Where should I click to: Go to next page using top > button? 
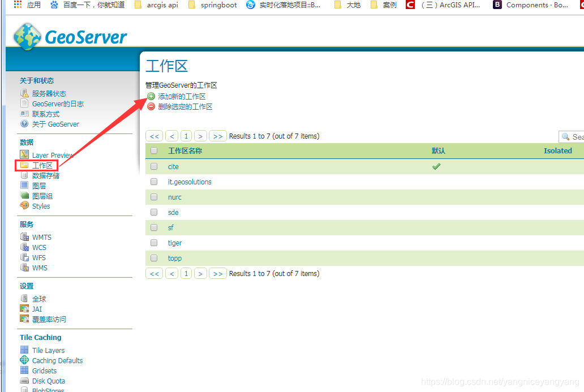[x=200, y=136]
